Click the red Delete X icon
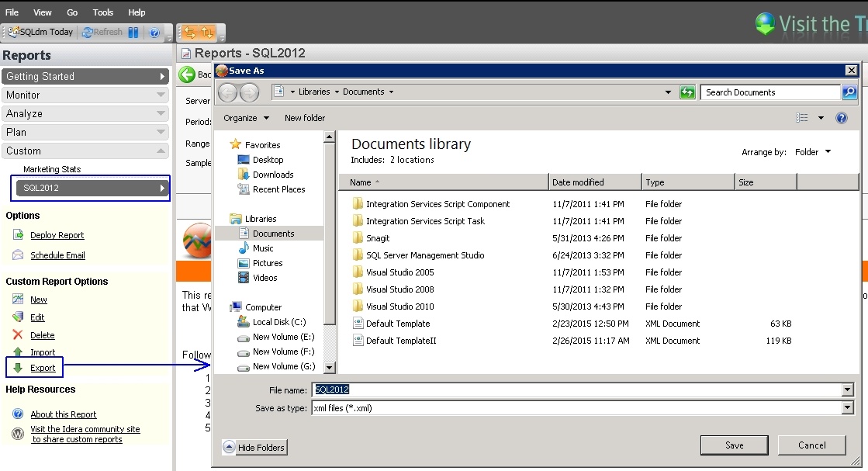 pyautogui.click(x=19, y=334)
